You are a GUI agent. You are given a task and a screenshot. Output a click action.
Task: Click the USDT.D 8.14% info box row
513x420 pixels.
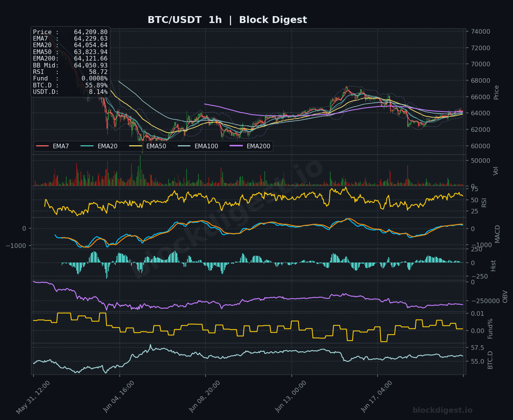pos(70,92)
